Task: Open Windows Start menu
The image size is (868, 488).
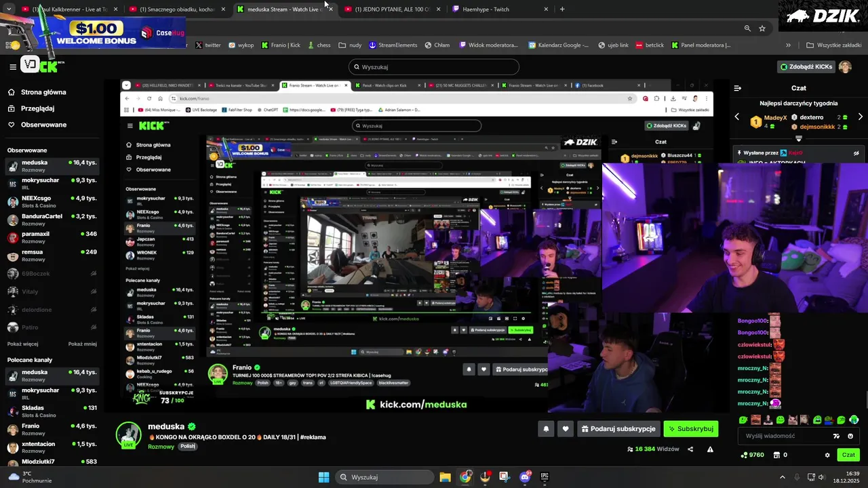Action: pyautogui.click(x=323, y=477)
